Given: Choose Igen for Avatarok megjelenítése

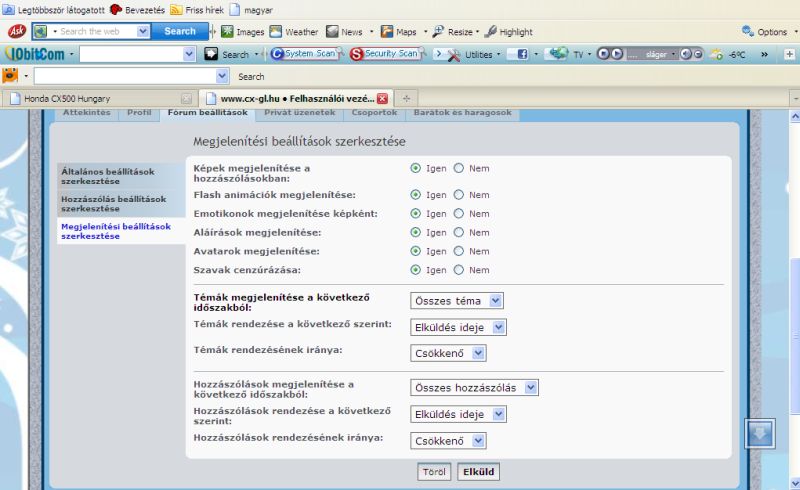Looking at the screenshot, I should pyautogui.click(x=416, y=251).
